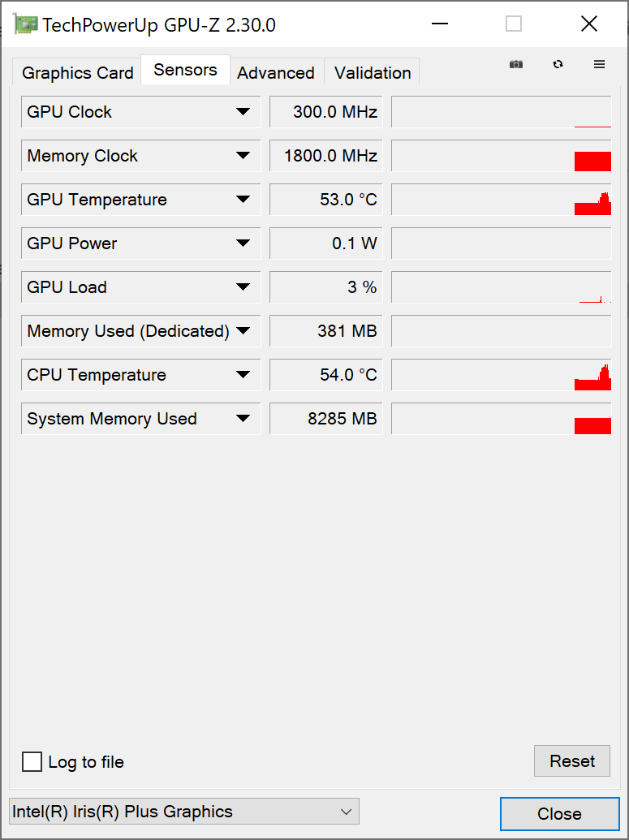The width and height of the screenshot is (629, 840).
Task: Click the GPU Temperature history graph
Action: pyautogui.click(x=501, y=200)
